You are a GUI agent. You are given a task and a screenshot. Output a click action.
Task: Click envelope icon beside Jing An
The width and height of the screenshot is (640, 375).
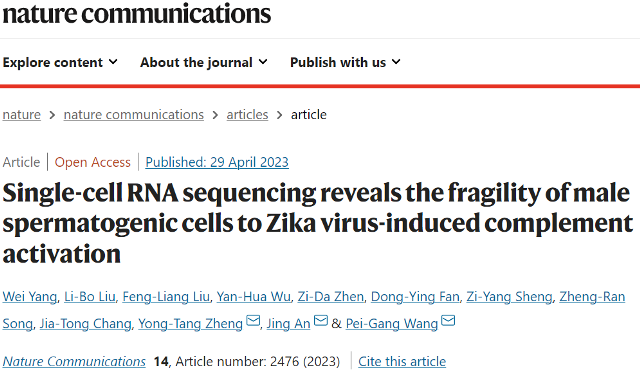[320, 321]
